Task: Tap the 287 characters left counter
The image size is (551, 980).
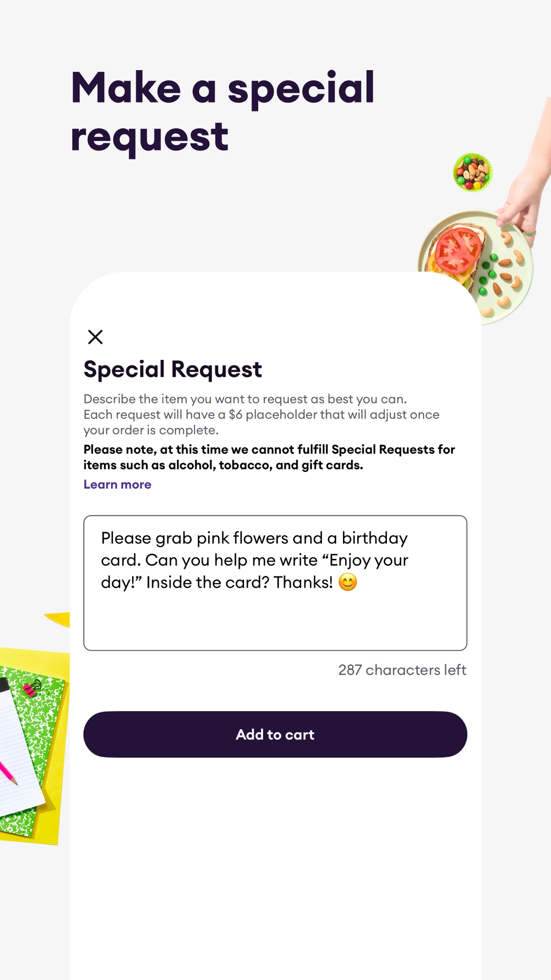Action: coord(402,670)
